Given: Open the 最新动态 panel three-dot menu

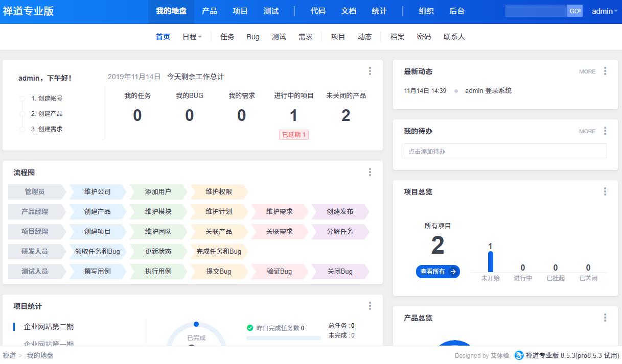Looking at the screenshot, I should click(605, 71).
